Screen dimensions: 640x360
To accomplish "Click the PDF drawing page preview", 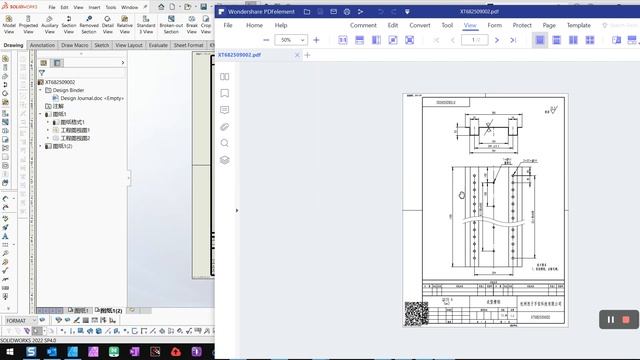I will 485,210.
